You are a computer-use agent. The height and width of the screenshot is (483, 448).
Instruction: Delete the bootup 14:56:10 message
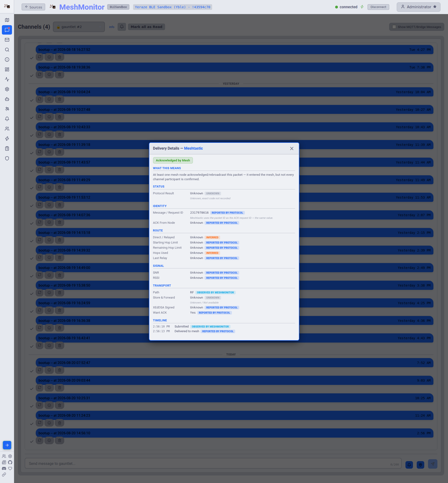tap(60, 441)
